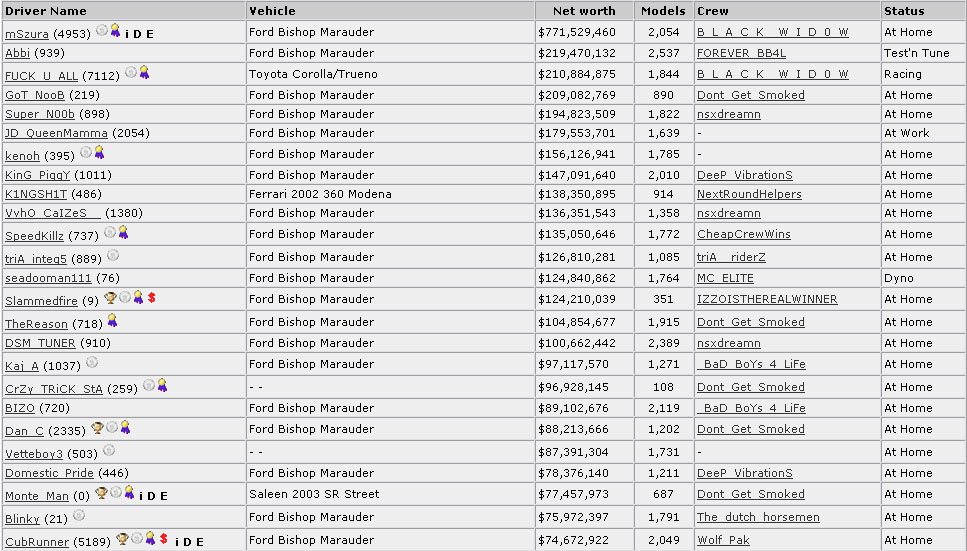
Task: Open the Wolf_Pak crew page
Action: coord(723,540)
